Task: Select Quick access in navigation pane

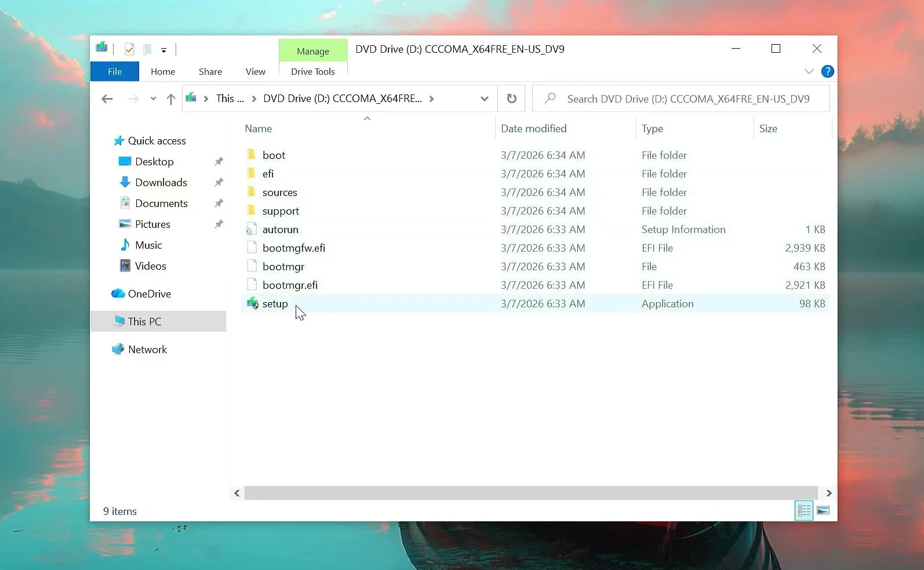Action: pos(150,141)
